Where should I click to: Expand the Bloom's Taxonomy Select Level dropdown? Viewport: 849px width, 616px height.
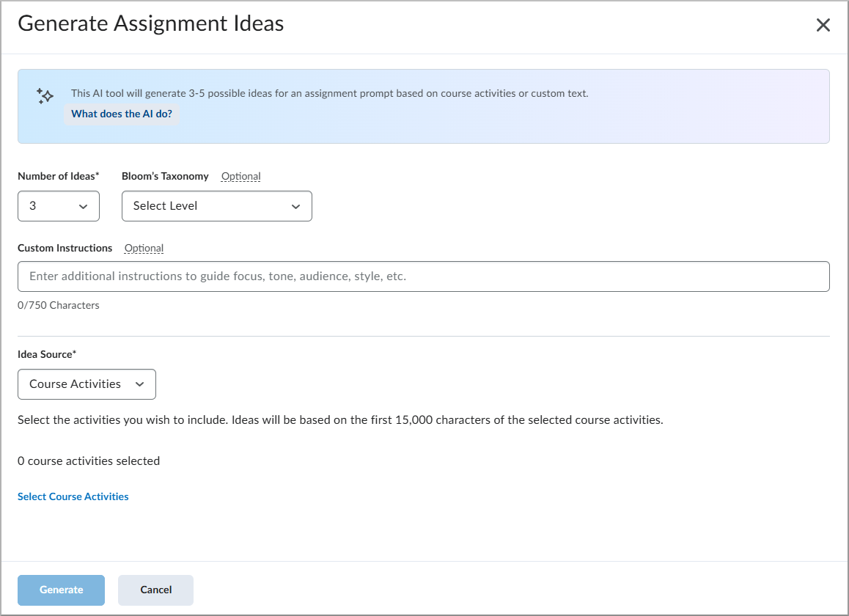216,206
